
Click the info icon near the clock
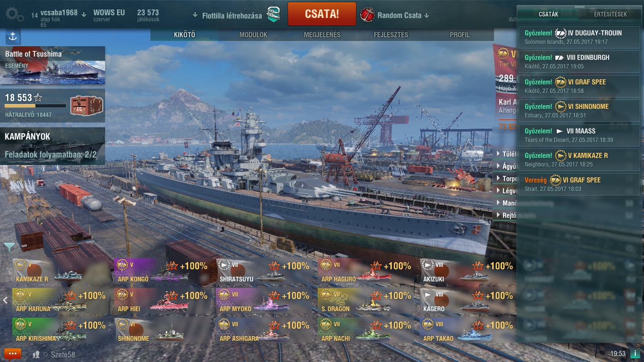point(635,354)
